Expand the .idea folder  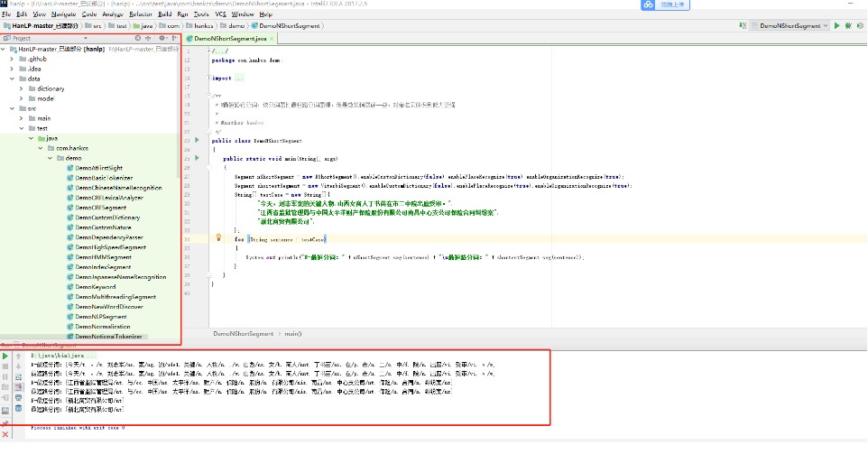point(12,69)
